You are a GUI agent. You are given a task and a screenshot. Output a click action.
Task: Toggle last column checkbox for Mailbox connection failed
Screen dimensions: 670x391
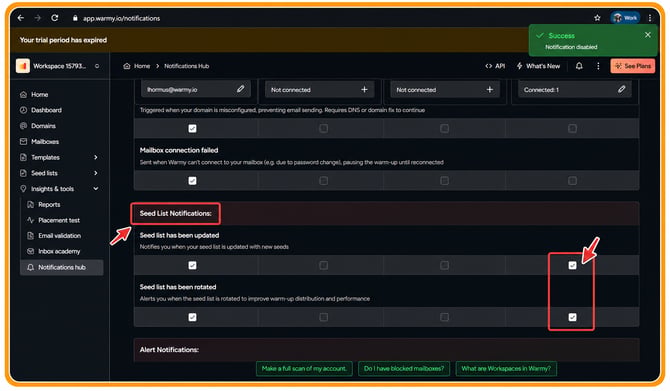click(x=573, y=181)
